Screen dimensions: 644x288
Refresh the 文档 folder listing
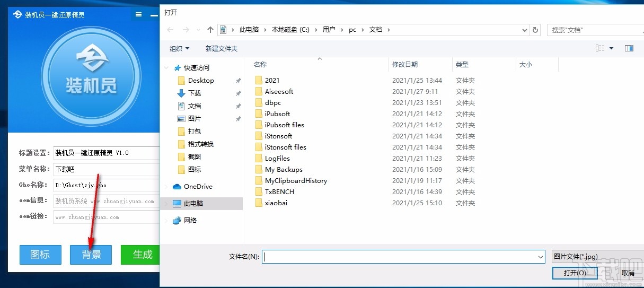[535, 30]
